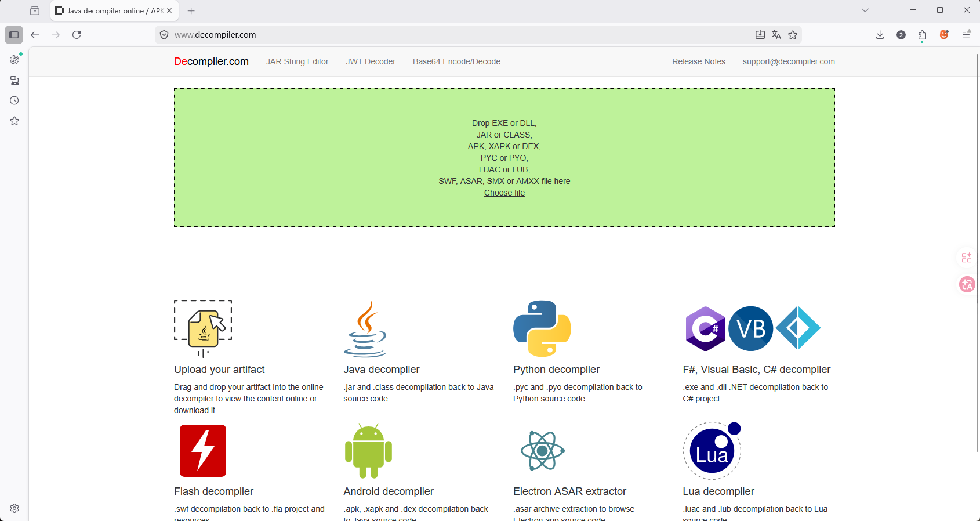Click the Java decompiler heading
Viewport: 980px width, 521px height.
382,370
